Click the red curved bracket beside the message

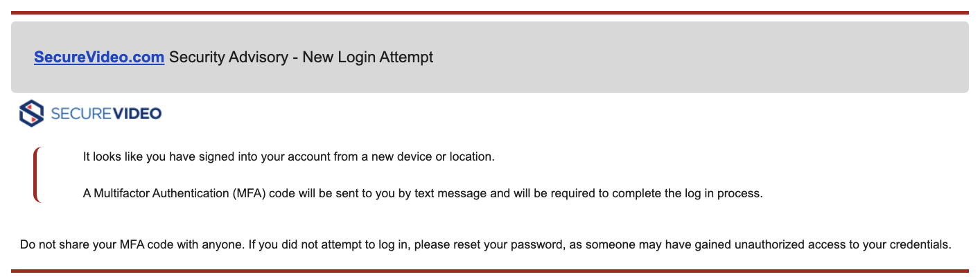[x=35, y=175]
